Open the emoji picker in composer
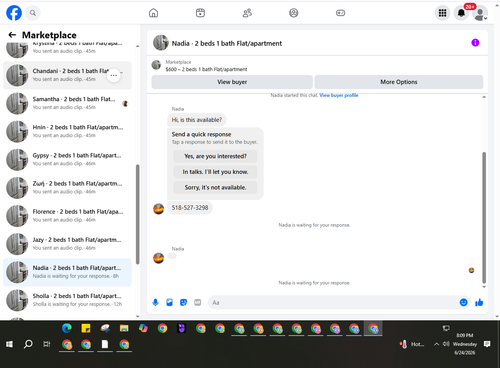 point(463,302)
